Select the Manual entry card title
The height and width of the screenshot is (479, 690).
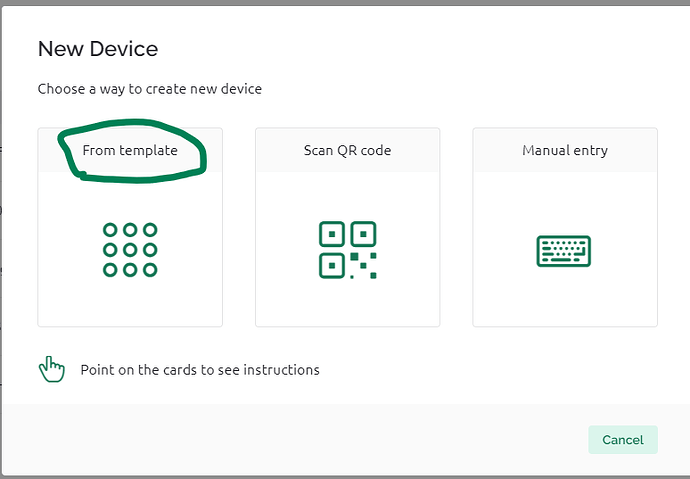coord(565,150)
